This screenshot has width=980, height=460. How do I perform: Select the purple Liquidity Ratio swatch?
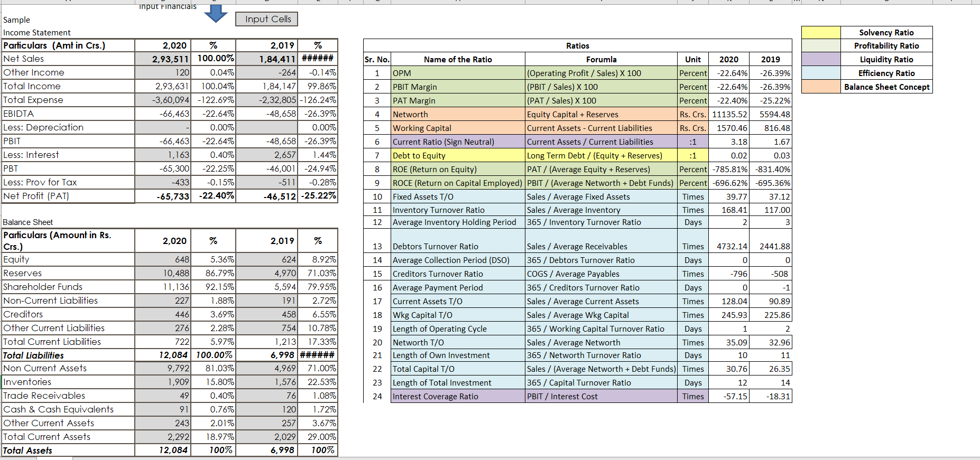tap(821, 59)
